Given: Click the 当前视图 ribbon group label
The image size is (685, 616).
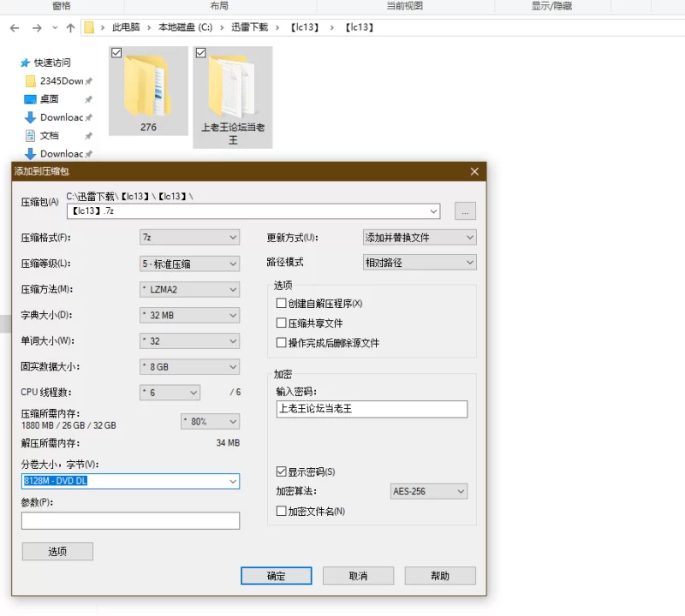Looking at the screenshot, I should click(x=404, y=6).
